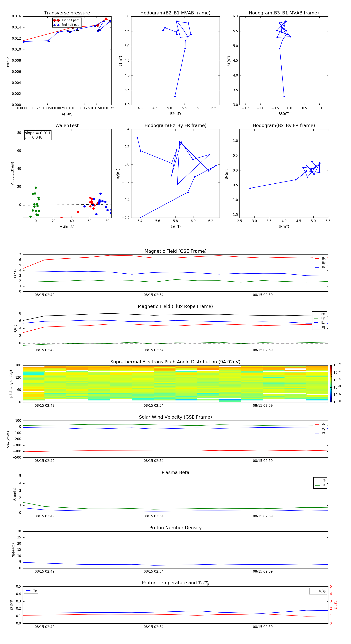Click the Suprathermal Electrons Pitch Angle title
The height and width of the screenshot is (644, 351).
[175, 362]
